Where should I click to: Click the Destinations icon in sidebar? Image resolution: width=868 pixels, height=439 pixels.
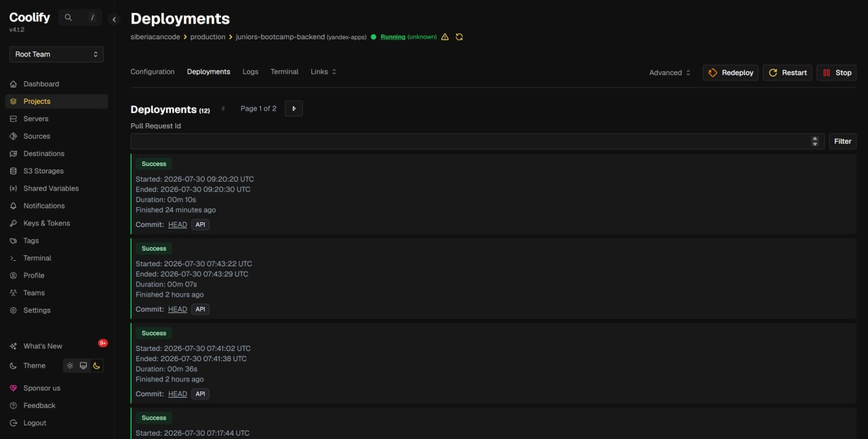pos(14,154)
